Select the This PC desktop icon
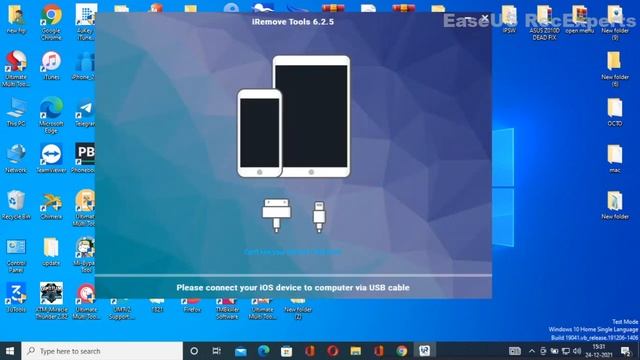This screenshot has width=640, height=360. [16, 112]
